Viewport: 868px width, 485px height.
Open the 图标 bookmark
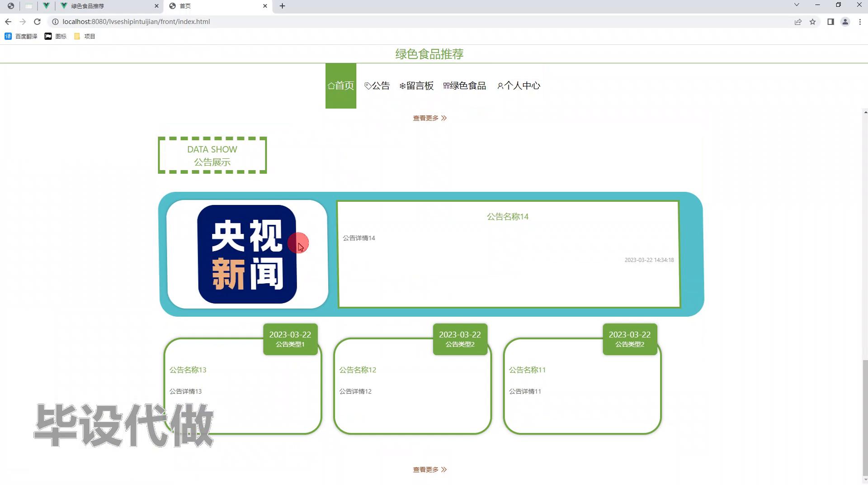click(56, 36)
